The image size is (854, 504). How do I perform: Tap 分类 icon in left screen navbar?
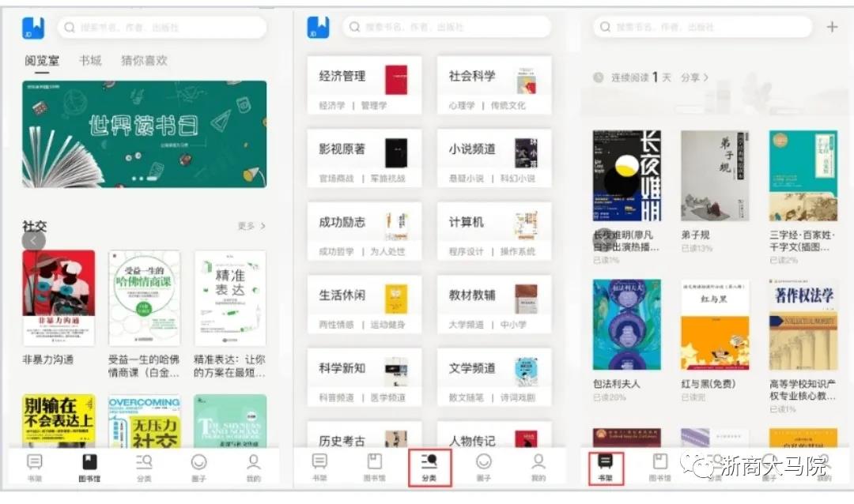point(144,468)
